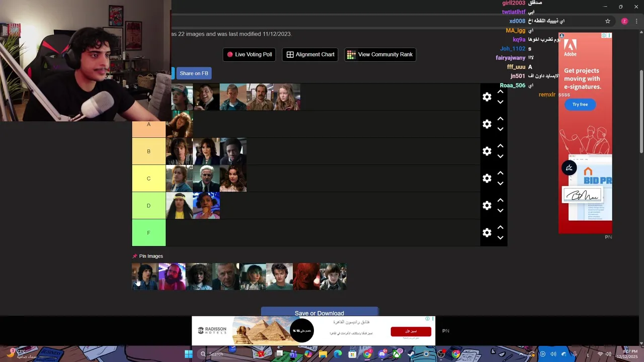This screenshot has height=362, width=644.
Task: Click pen signature icon in Adobe ad
Action: [x=569, y=168]
